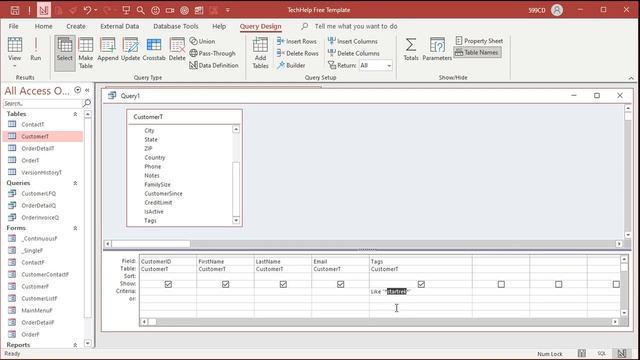Open the Property Sheet
The image size is (640, 360).
click(479, 41)
